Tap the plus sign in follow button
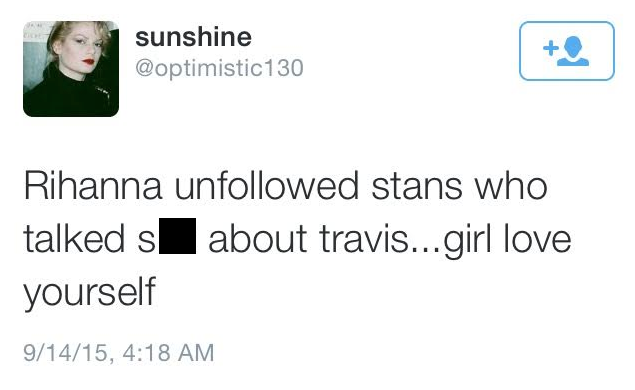The height and width of the screenshot is (390, 635). tap(551, 48)
